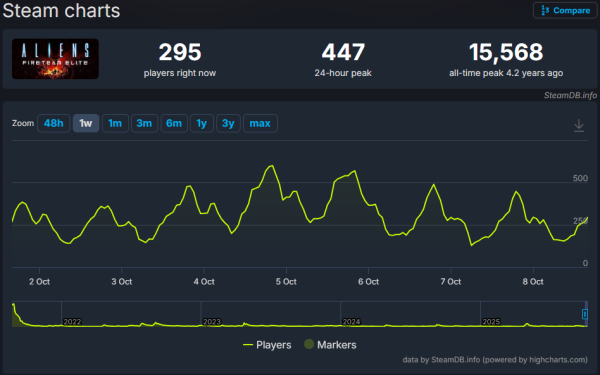Screen dimensions: 600x375
Task: Click the all-time peak spike in navigator
Action: coord(14,306)
